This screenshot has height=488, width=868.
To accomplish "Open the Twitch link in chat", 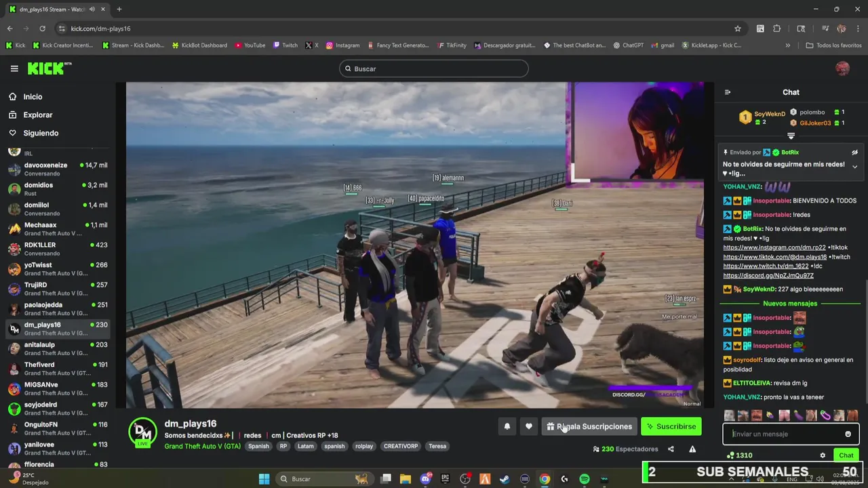I will (x=766, y=266).
